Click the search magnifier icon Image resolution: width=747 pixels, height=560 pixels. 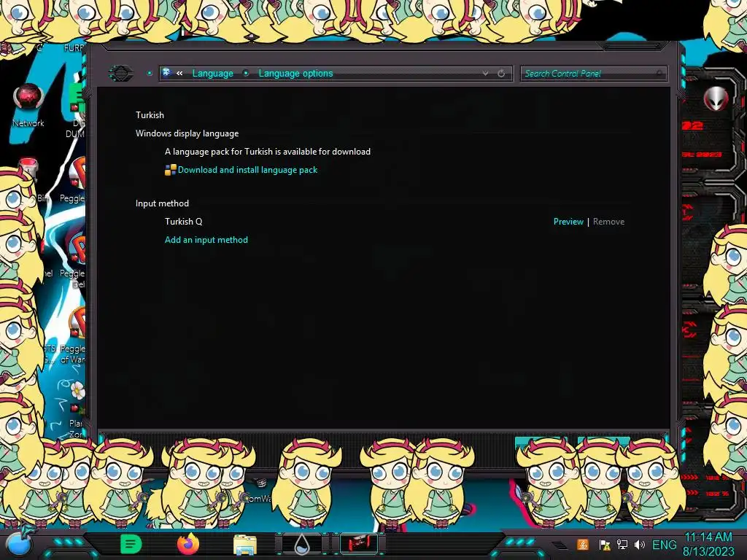tap(659, 74)
